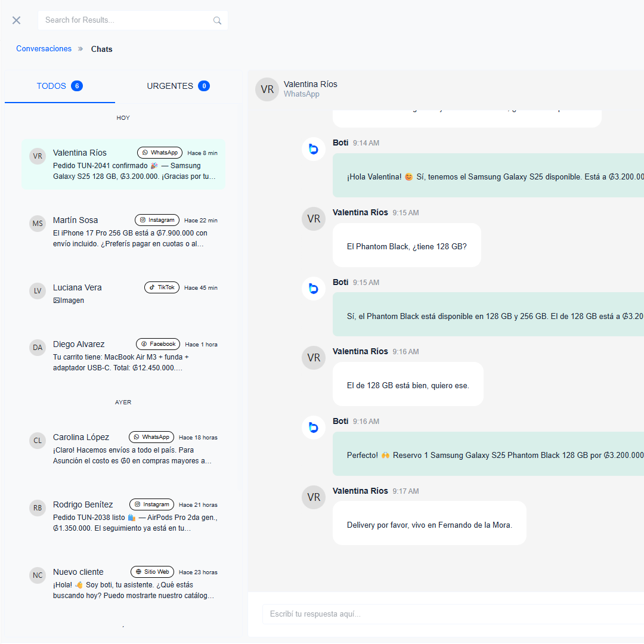Click Boti avatar on the 9:15 AM message
Image resolution: width=644 pixels, height=644 pixels.
(314, 289)
